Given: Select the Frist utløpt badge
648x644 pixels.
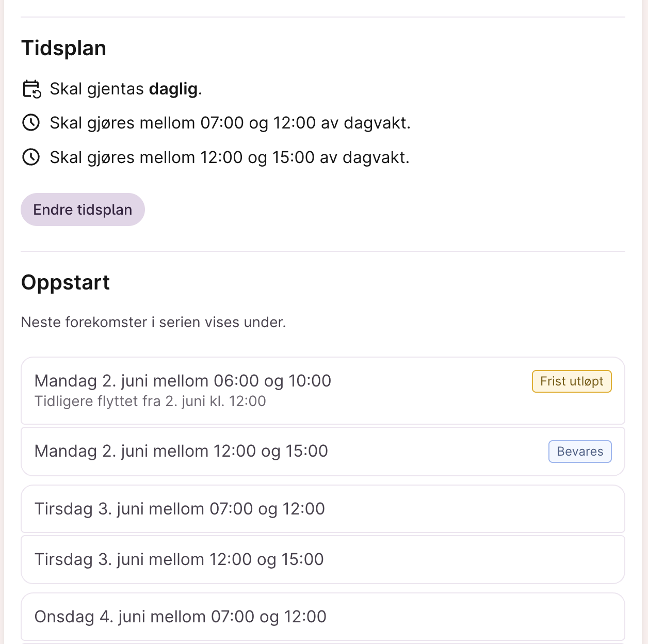Looking at the screenshot, I should coord(572,381).
